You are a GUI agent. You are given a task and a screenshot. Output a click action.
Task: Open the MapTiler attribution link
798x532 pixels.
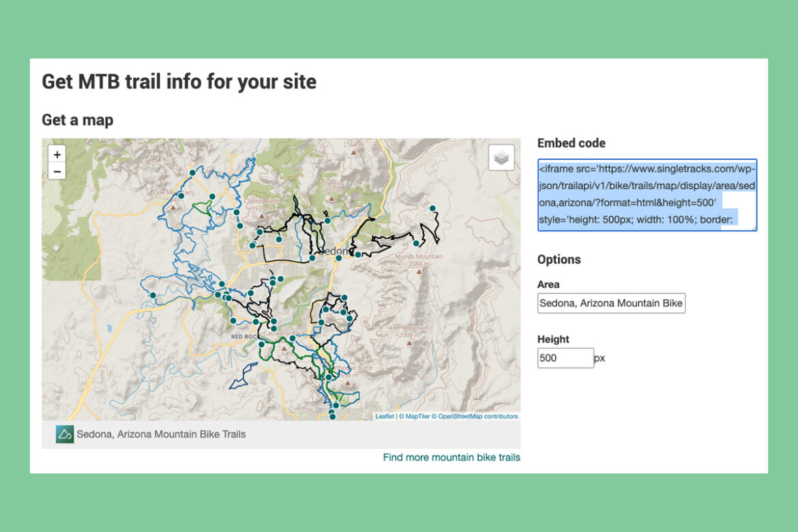pos(414,417)
